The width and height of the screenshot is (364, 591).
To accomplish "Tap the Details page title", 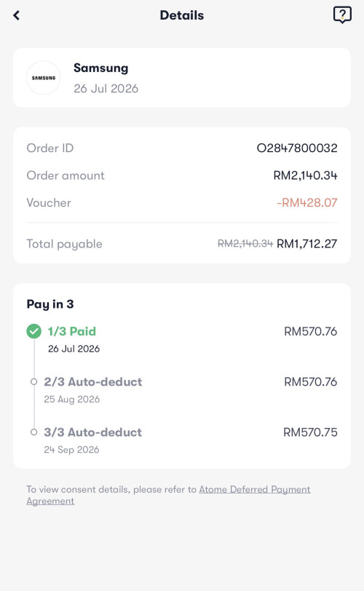I will [x=181, y=15].
